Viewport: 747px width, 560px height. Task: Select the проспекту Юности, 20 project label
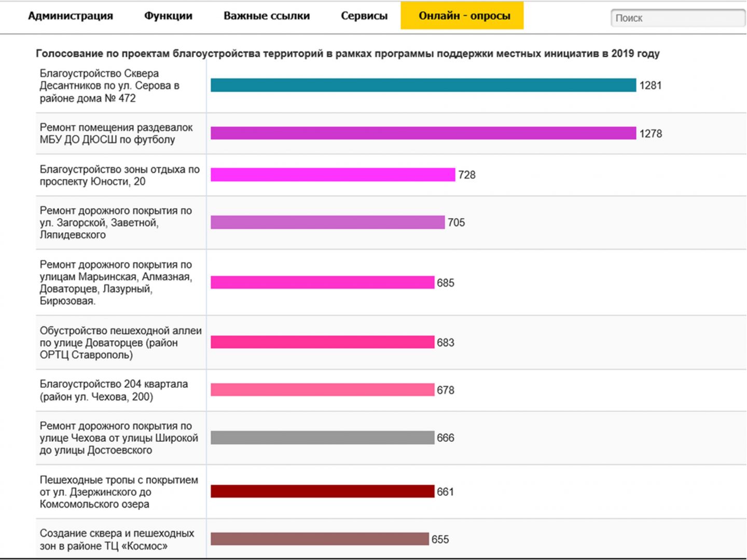tap(119, 175)
